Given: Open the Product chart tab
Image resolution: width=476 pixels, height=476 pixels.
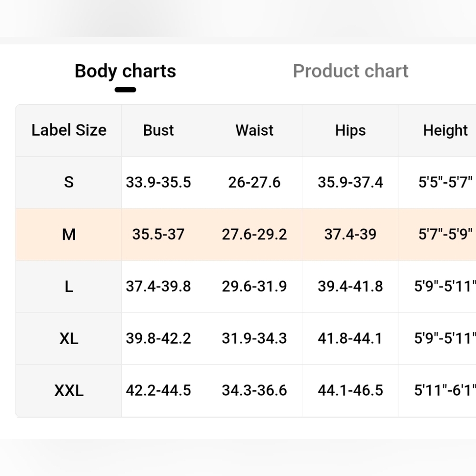Looking at the screenshot, I should 350,71.
